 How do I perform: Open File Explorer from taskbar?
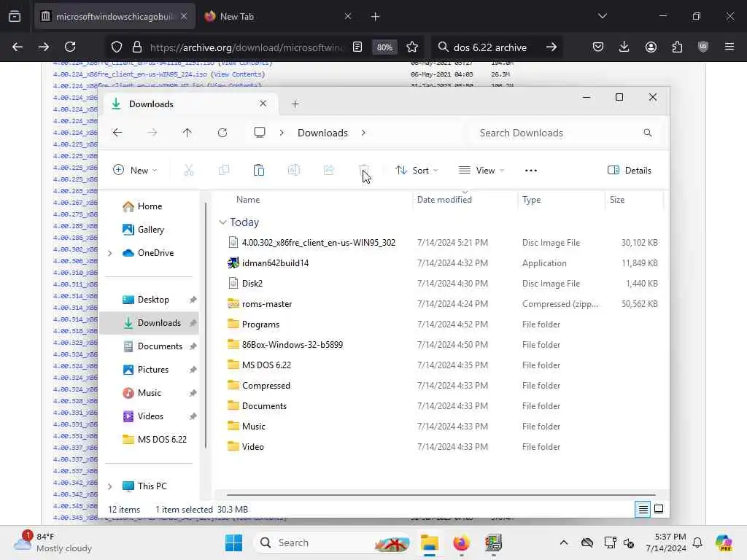click(429, 542)
